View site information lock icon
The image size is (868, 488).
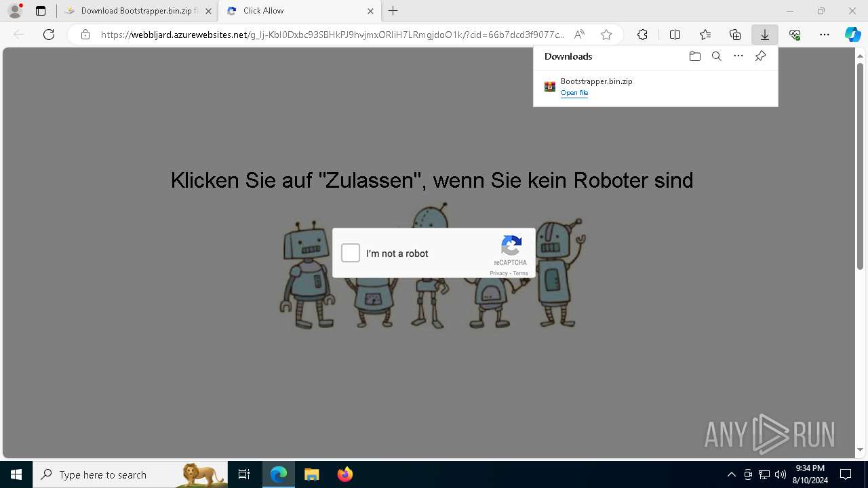[x=85, y=35]
